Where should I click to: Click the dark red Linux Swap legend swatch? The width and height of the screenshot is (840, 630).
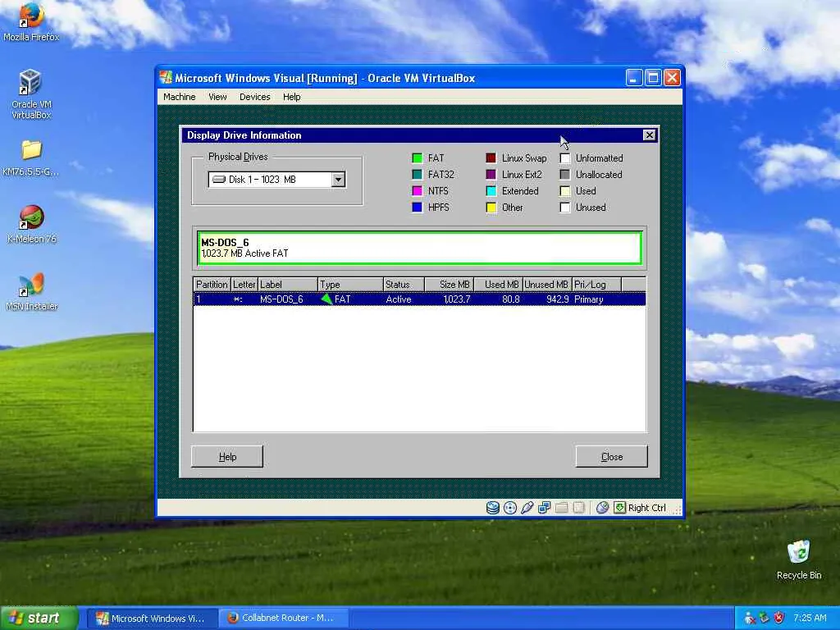[x=491, y=158]
